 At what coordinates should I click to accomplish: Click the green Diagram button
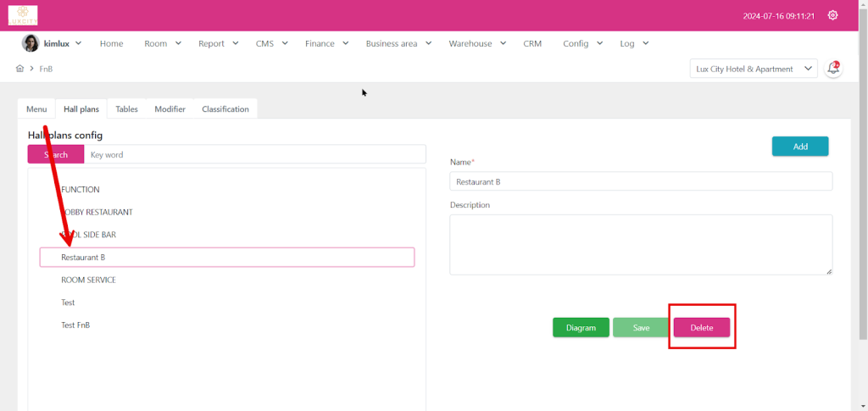coord(581,327)
